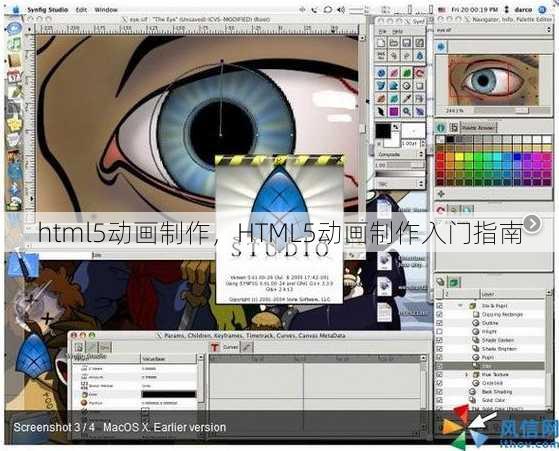Open the bottom dropdown in toolbox window
The height and width of the screenshot is (451, 559).
coord(400,184)
